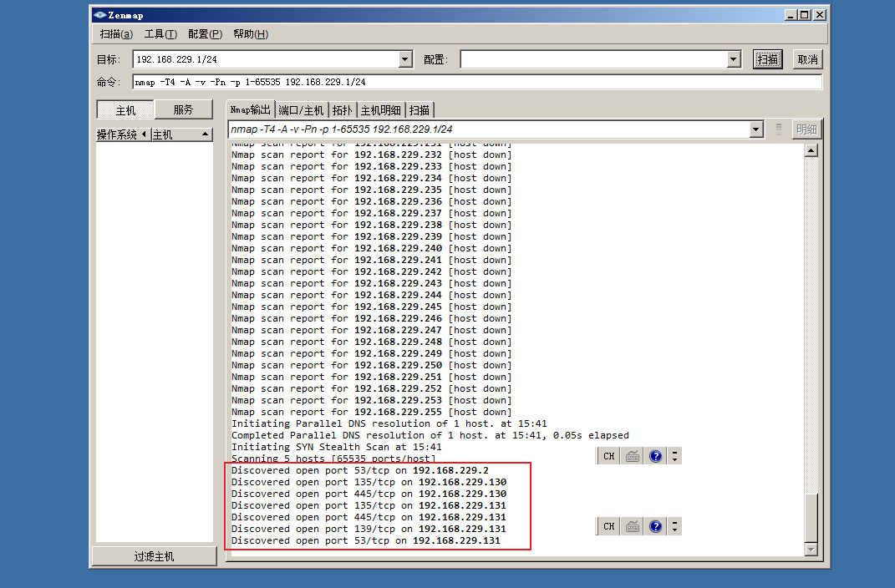Expand the scan output selection dropdown
Viewport: 895px width, 588px height.
[x=756, y=129]
